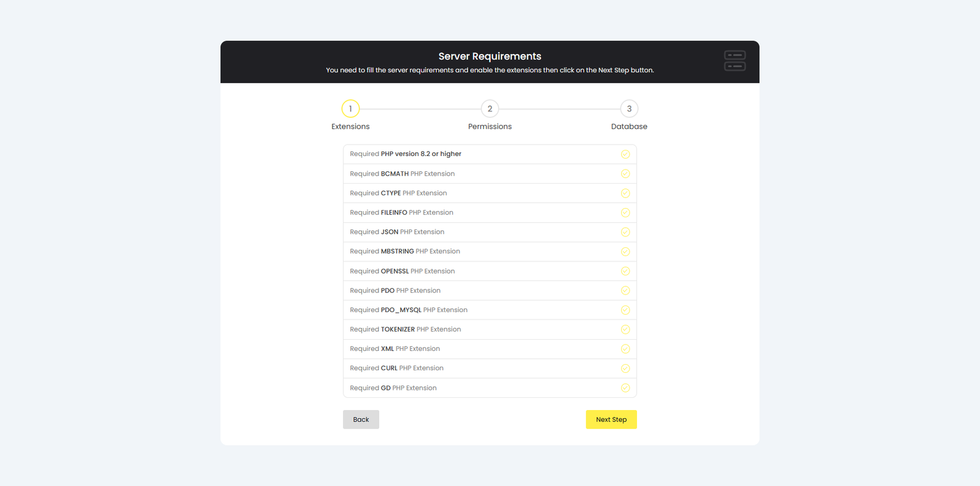Image resolution: width=980 pixels, height=486 pixels.
Task: Click the Permissions step label
Action: point(490,127)
